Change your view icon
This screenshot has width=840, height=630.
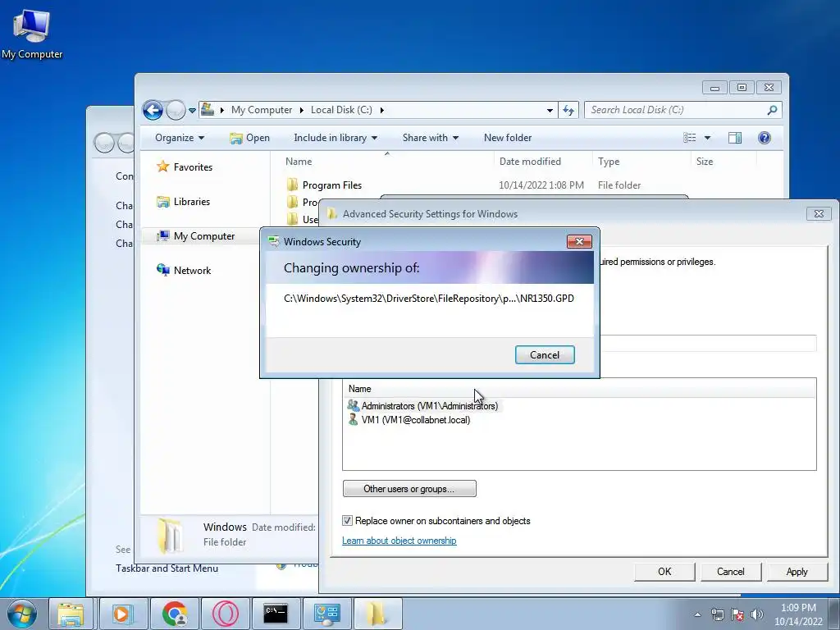point(689,138)
